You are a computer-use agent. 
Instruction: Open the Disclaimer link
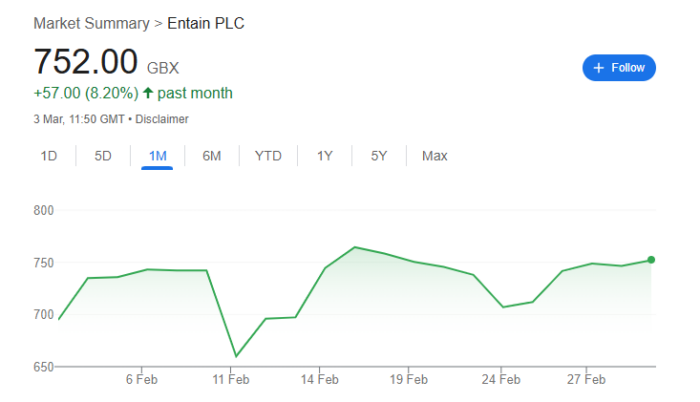click(163, 119)
